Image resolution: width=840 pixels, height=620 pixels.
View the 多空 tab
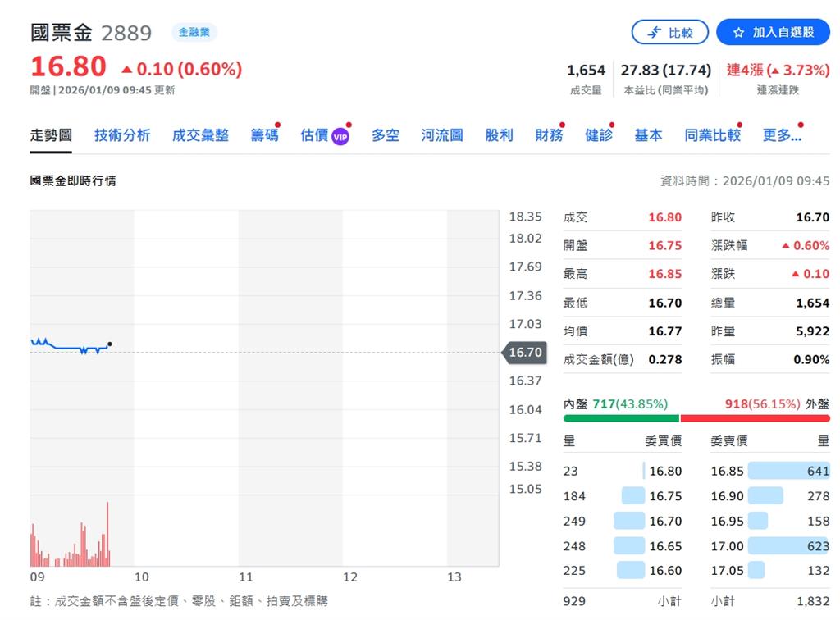tap(385, 134)
